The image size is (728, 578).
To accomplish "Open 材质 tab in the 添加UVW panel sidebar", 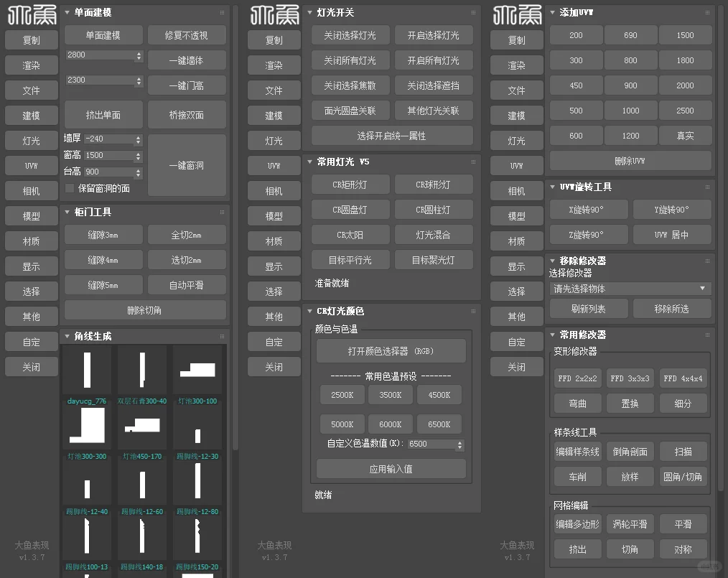I will (517, 241).
